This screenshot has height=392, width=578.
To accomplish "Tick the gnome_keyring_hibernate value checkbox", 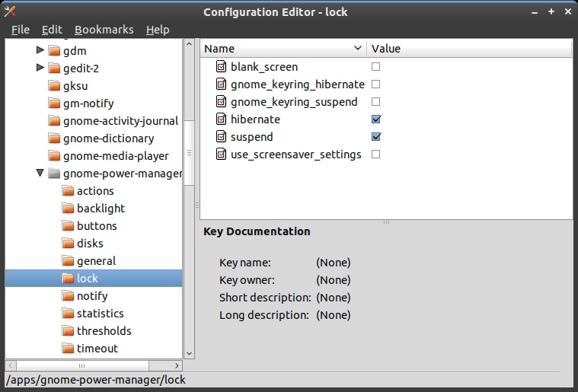I will click(375, 84).
